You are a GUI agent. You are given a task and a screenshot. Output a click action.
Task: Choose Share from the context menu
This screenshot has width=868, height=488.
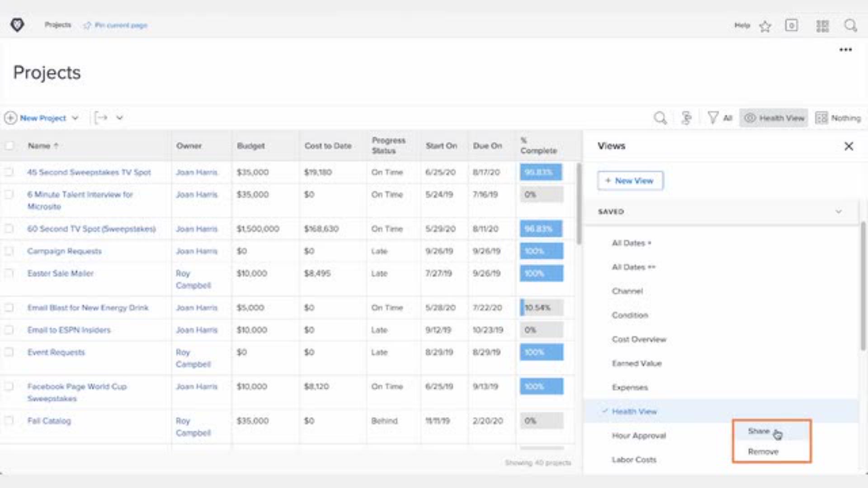click(759, 431)
